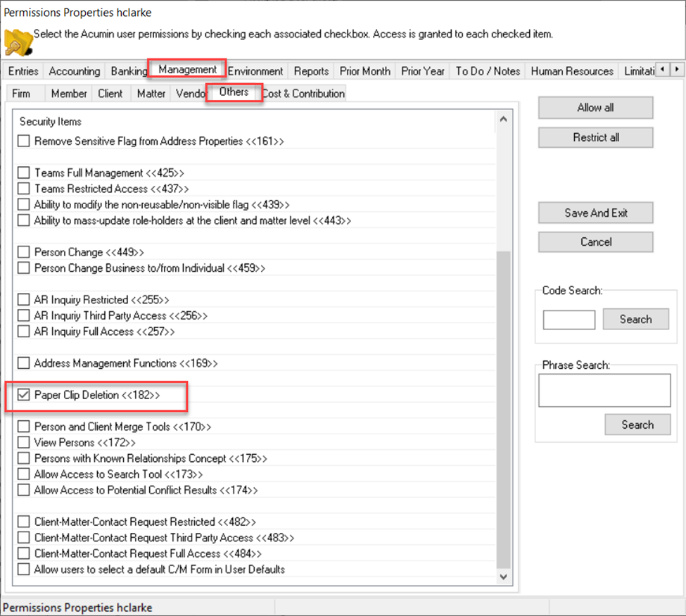This screenshot has height=616, width=686.
Task: Switch to the Entries tab
Action: point(23,71)
